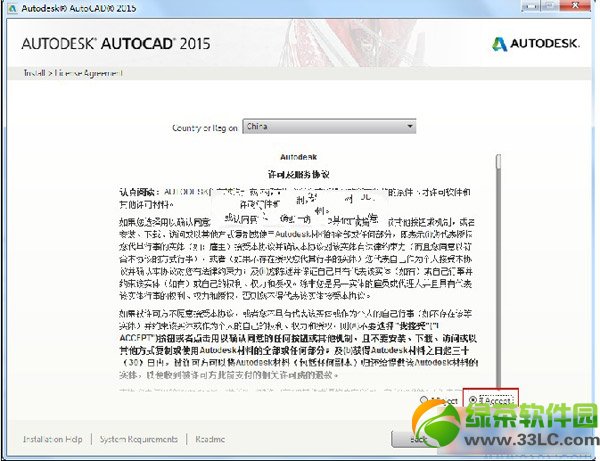Click the AutoCAD title bar app icon
Viewport: 600px width, 461px height.
tap(12, 8)
